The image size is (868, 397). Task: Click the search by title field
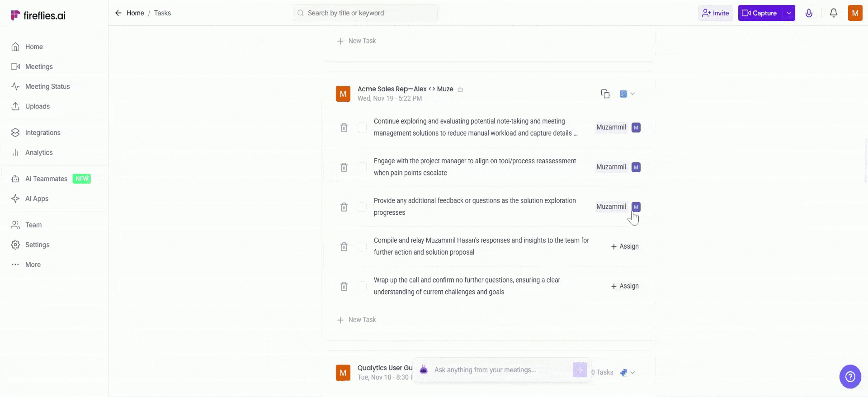(365, 13)
